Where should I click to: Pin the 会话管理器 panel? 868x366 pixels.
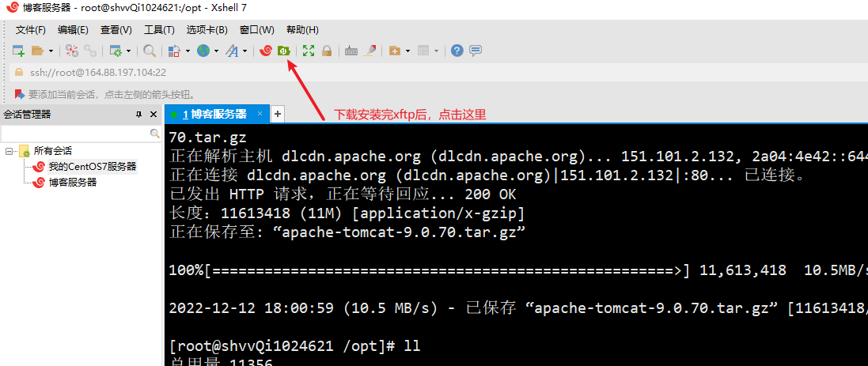pos(139,115)
